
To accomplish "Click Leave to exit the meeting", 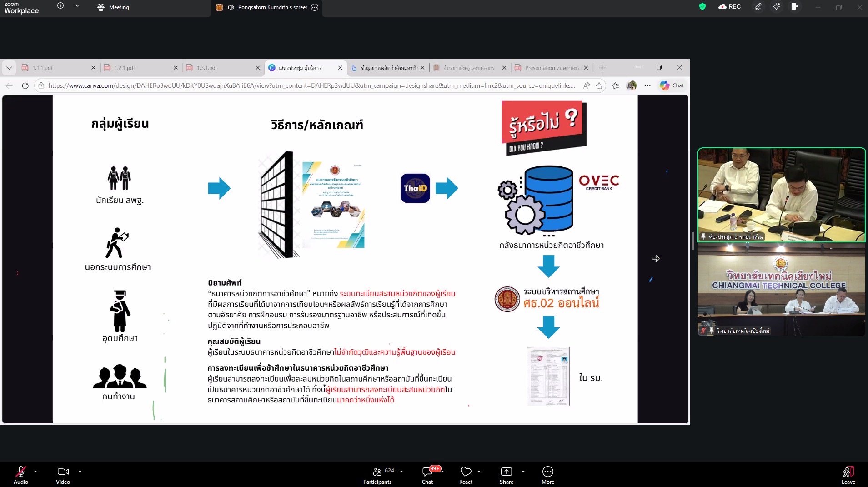I will pyautogui.click(x=848, y=474).
